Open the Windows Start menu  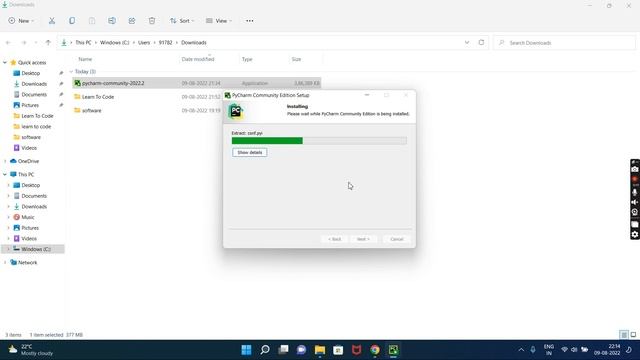247,350
